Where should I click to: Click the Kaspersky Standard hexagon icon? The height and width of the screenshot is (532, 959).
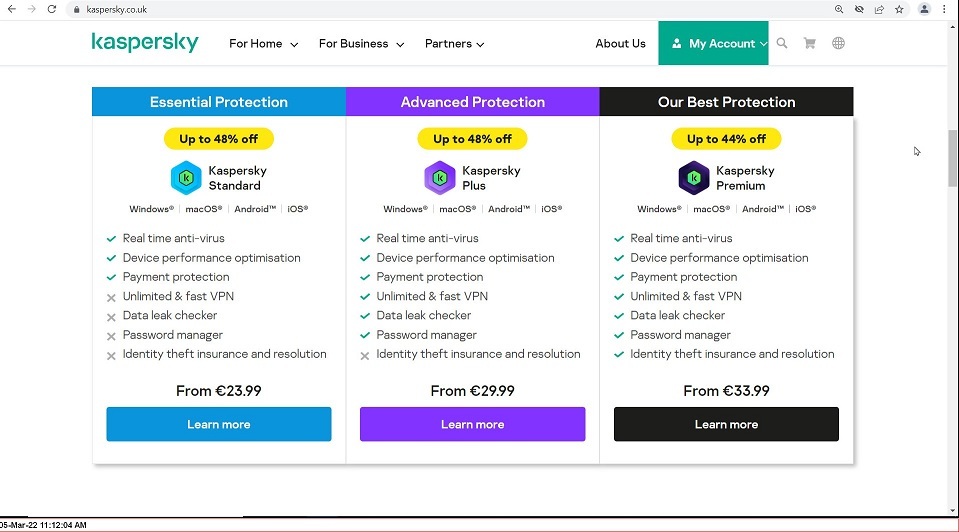tap(186, 178)
